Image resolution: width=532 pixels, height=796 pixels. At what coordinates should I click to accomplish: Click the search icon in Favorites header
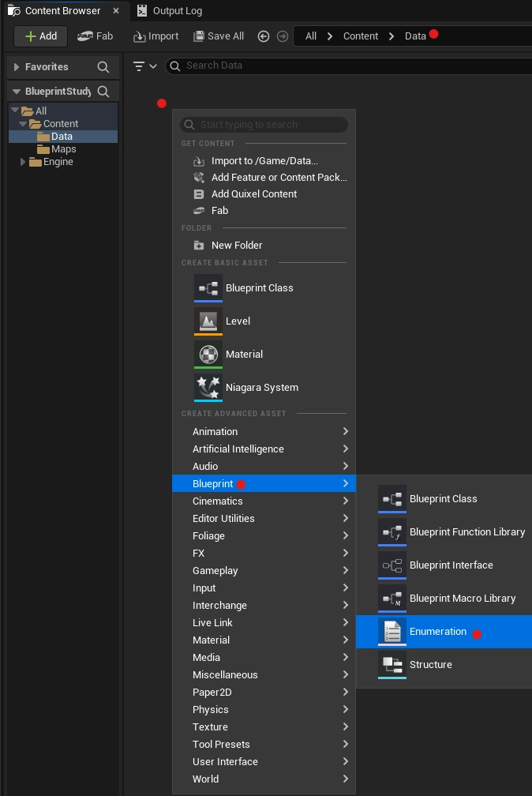click(103, 66)
